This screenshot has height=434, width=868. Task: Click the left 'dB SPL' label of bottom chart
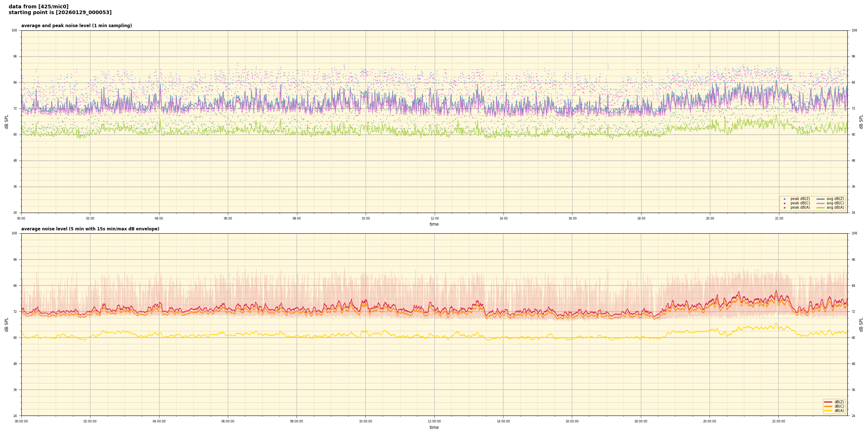(7, 324)
